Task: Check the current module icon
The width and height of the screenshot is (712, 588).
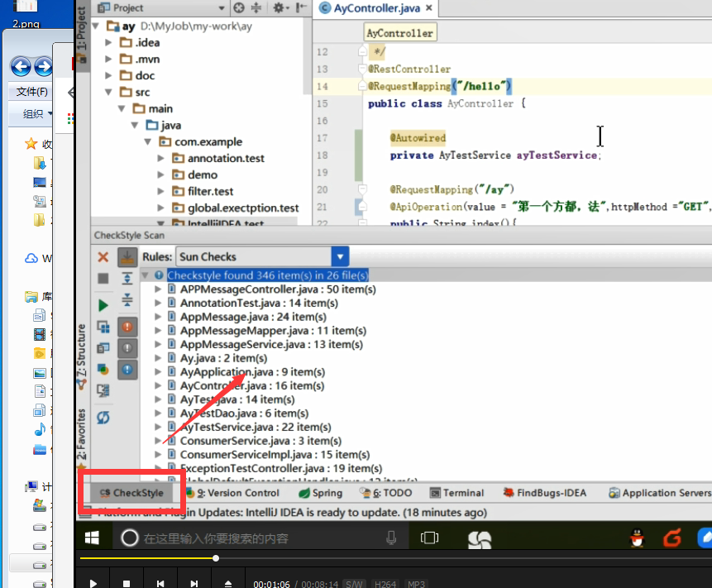Action: pos(103,327)
